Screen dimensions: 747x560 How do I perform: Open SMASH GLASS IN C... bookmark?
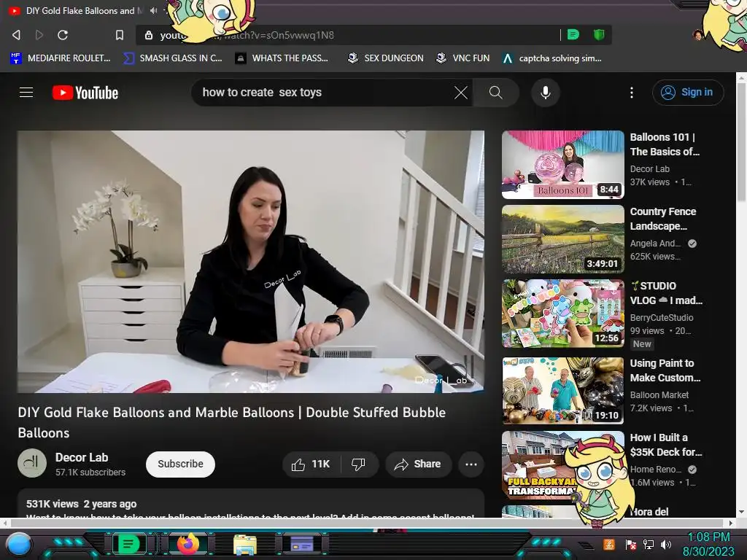coord(172,58)
